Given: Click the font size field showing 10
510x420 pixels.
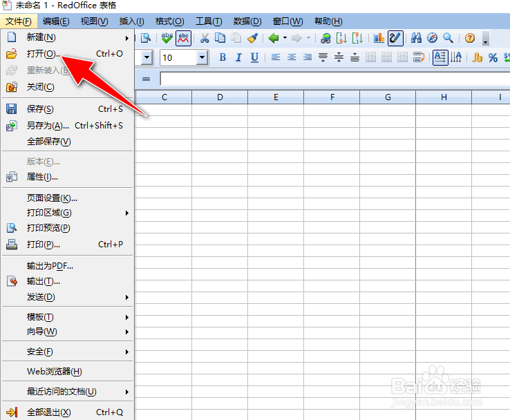Looking at the screenshot, I should pos(178,58).
